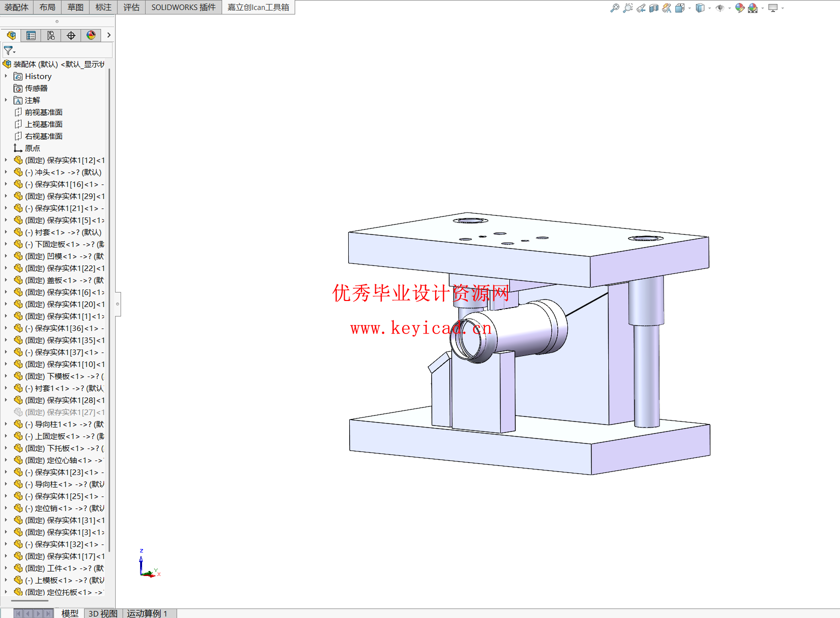Select 盖板<1> component
840x618 pixels.
[60, 280]
